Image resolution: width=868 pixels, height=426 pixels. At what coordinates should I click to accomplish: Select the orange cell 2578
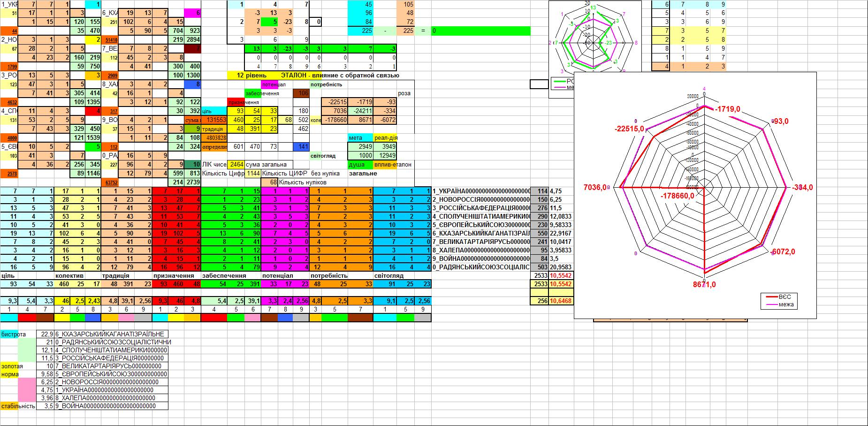[x=9, y=174]
